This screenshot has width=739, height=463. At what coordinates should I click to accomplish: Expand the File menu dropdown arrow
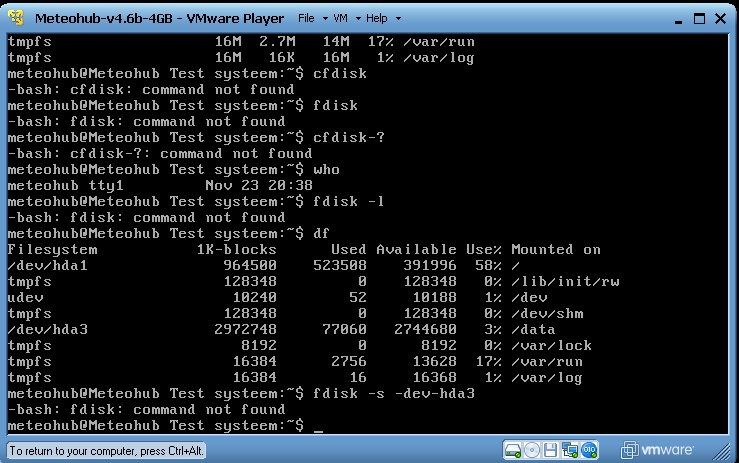click(325, 19)
